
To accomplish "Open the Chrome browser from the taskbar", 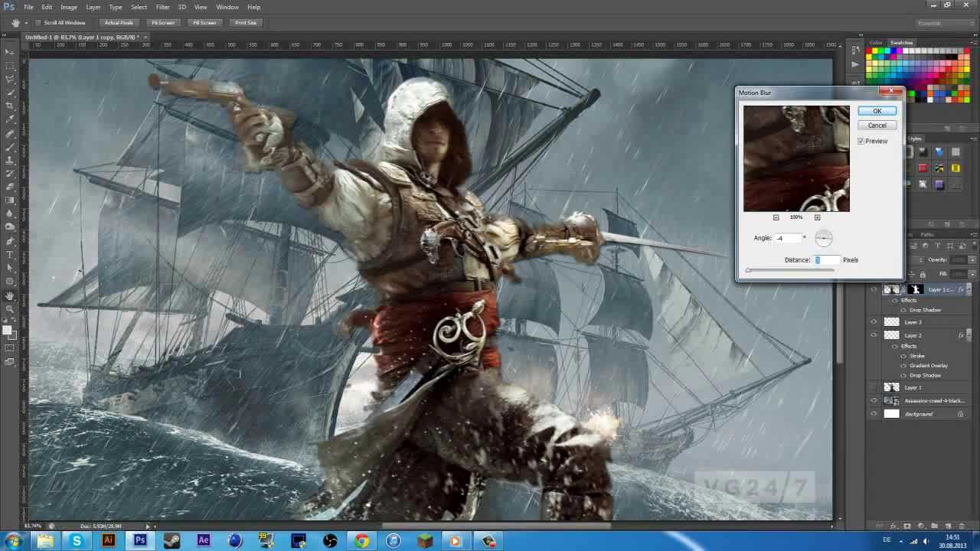I will coord(362,541).
